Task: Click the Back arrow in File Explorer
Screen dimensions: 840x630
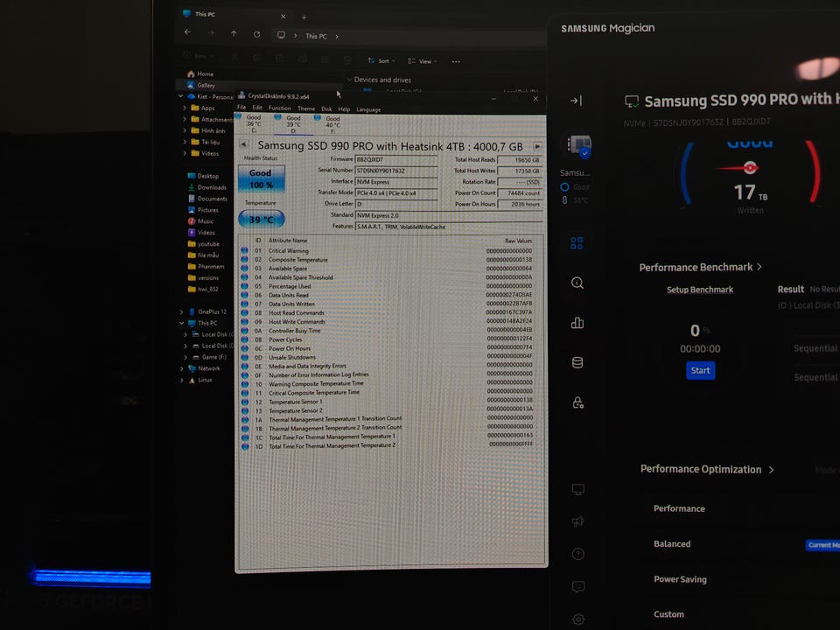Action: pos(187,32)
